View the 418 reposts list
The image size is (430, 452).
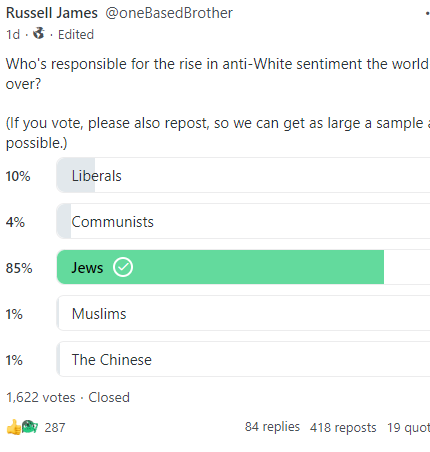[x=343, y=427]
